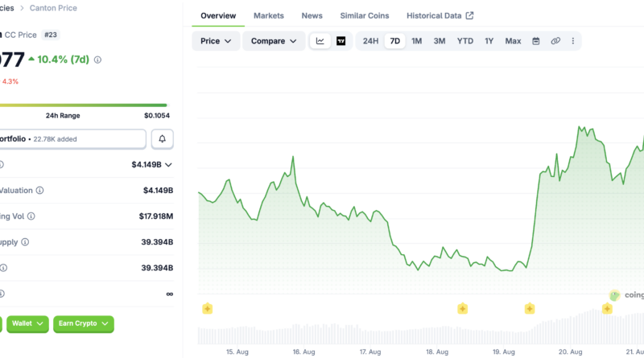Viewport: 644px width, 358px height.
Task: Open the Similar Coins tab
Action: [x=365, y=15]
